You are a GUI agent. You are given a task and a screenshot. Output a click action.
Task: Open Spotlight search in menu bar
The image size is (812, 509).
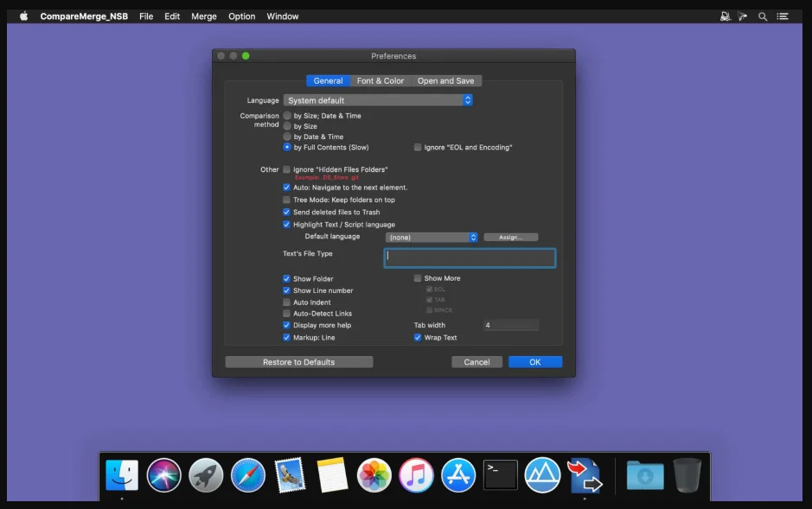pos(763,16)
